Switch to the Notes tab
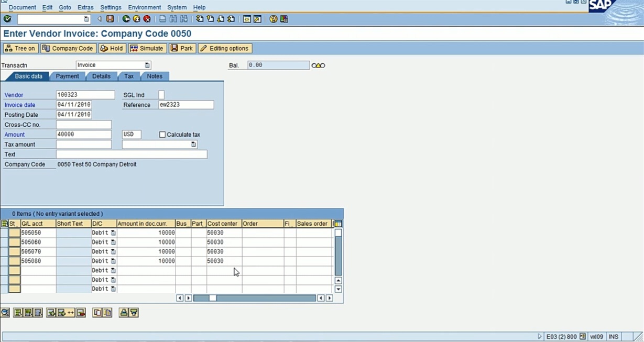644x342 pixels. coord(155,76)
